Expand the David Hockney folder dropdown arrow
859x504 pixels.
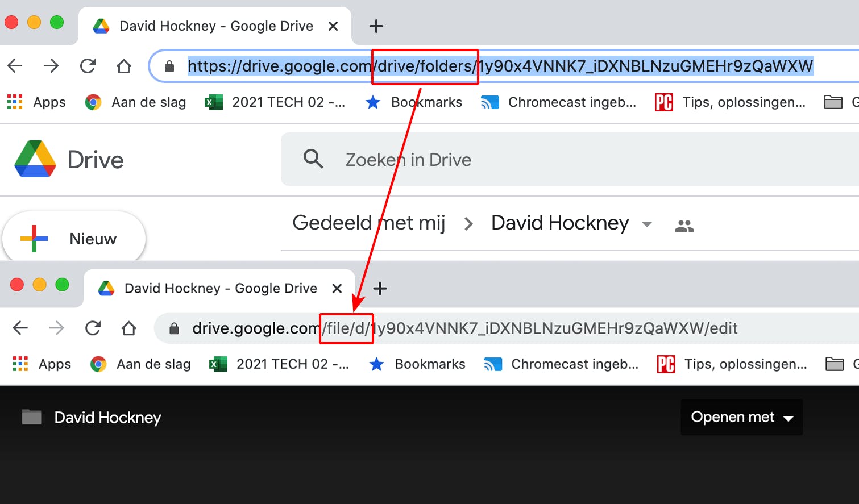pos(646,224)
